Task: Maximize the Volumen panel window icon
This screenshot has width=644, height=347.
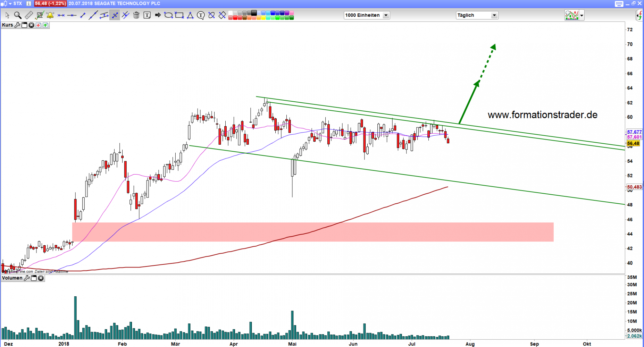Action: [34, 278]
